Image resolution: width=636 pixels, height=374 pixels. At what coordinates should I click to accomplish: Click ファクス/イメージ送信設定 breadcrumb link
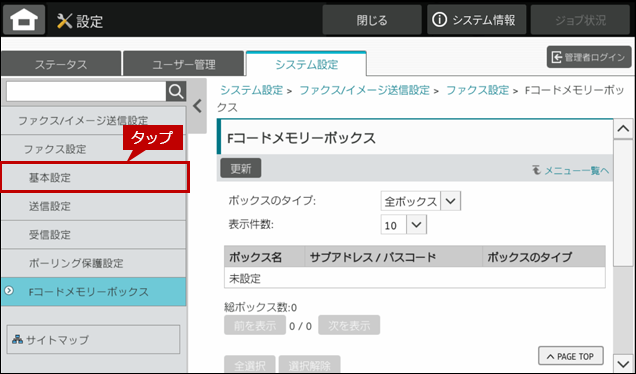[x=364, y=90]
